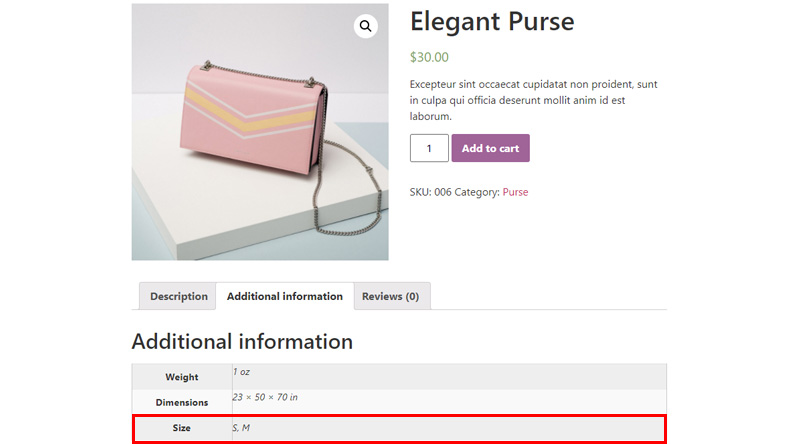Open the Purse category link
Viewport: 800px width, 444px height.
(515, 192)
